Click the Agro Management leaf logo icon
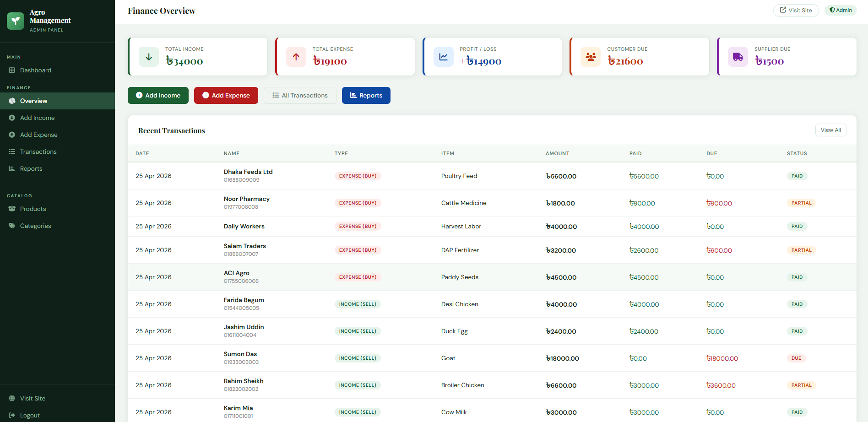Viewport: 868px width, 422px height. tap(16, 21)
